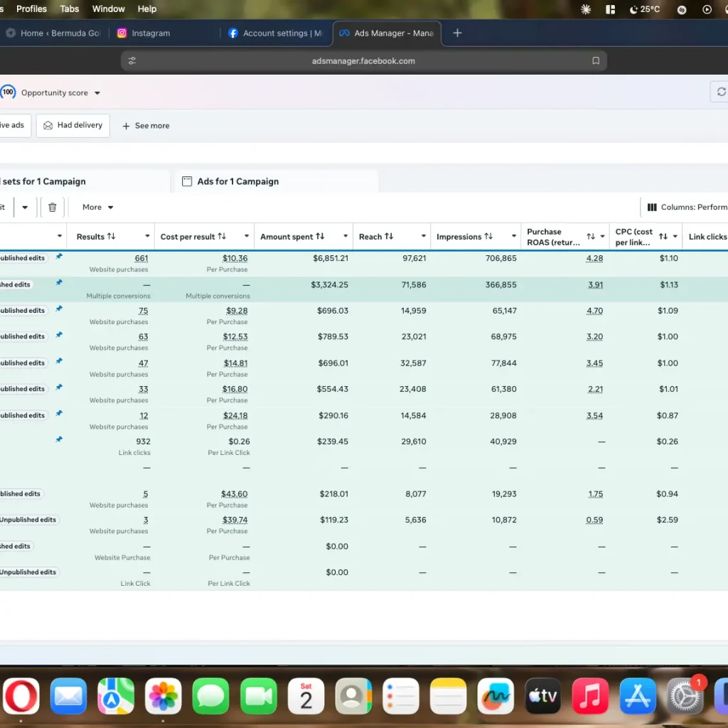
Task: Open the Calendar app showing Sat 2
Action: 306,696
